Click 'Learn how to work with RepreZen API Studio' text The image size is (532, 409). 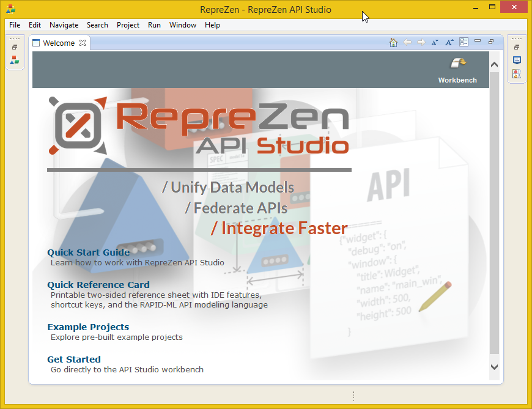pos(138,262)
